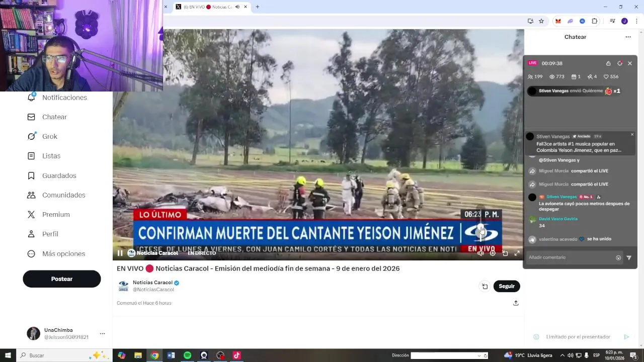Screen dimensions: 644x362
Task: Open the MetaMask fox extension
Action: (x=558, y=21)
